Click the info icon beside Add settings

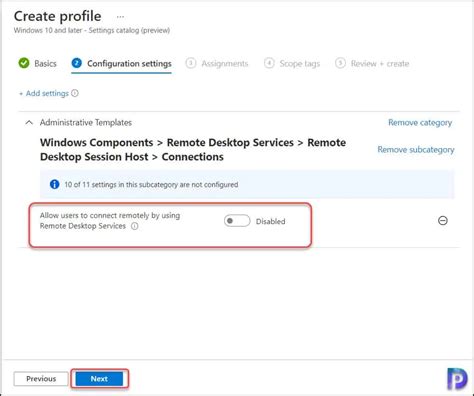pyautogui.click(x=75, y=93)
